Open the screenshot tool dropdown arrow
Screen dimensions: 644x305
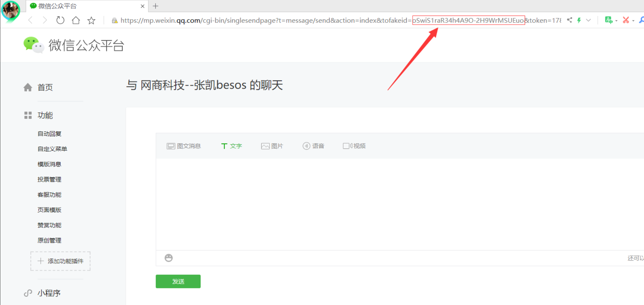633,21
